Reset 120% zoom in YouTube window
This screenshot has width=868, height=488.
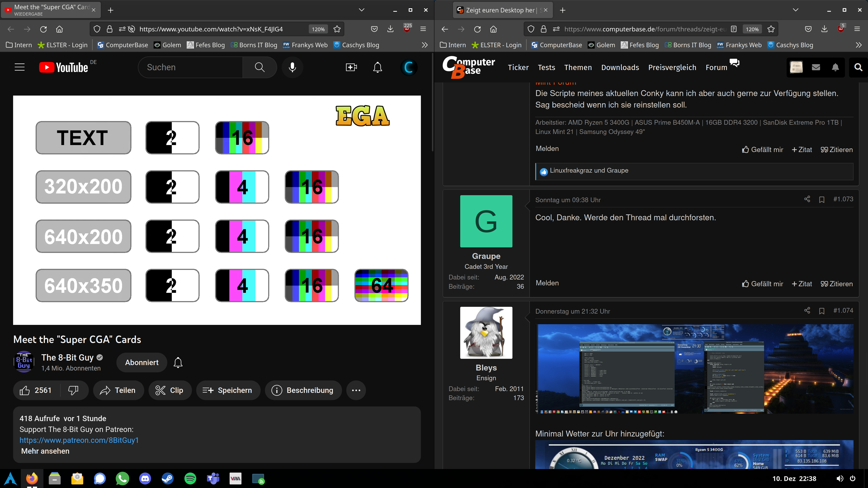pyautogui.click(x=318, y=29)
